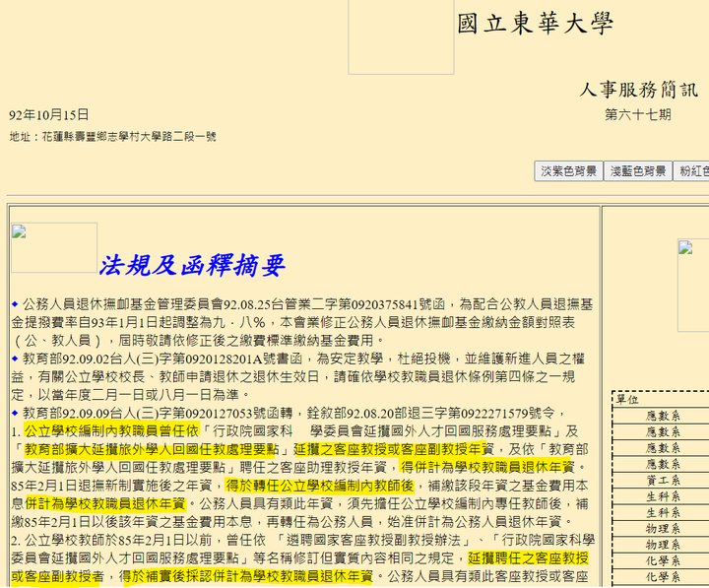
Task: Click the date 92年10月15日
Action: pos(49,115)
